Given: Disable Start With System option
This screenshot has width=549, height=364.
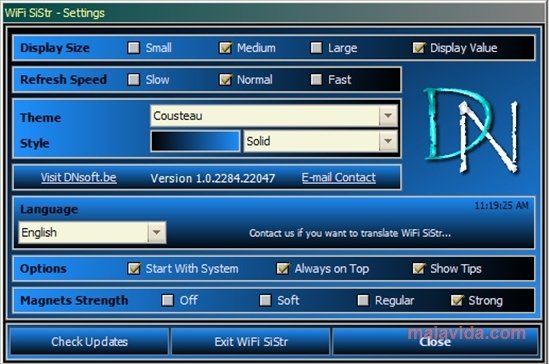Looking at the screenshot, I should [x=134, y=268].
